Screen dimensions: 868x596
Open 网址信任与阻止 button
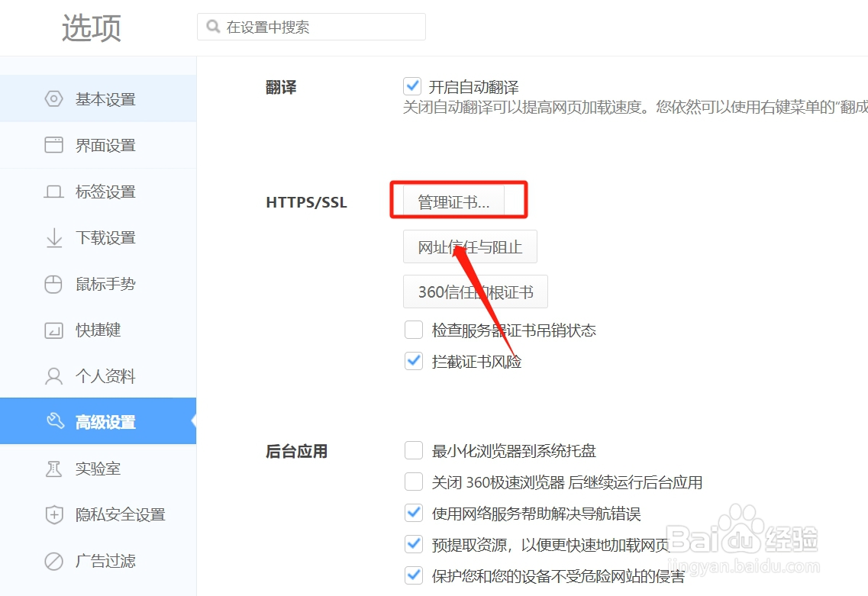[x=470, y=246]
